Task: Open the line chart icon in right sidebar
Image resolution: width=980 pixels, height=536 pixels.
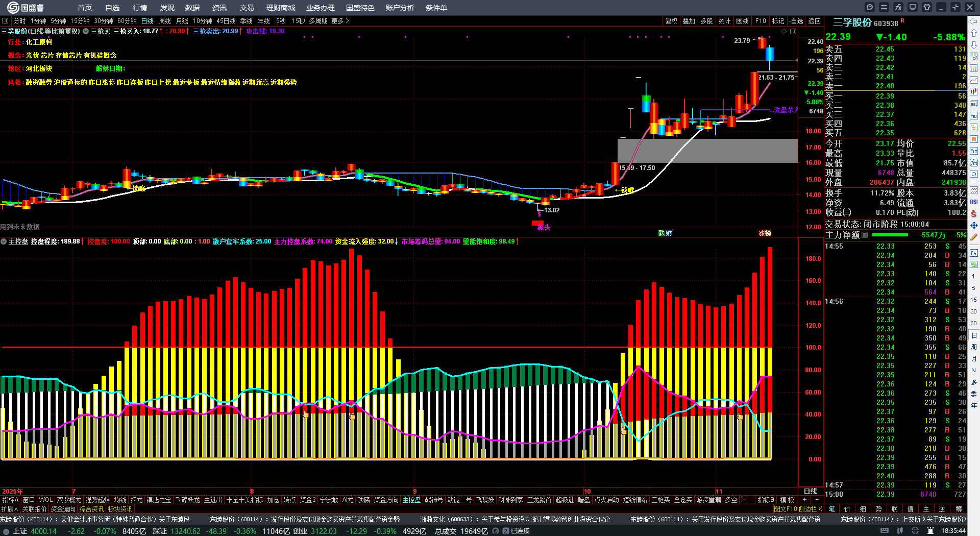Action: point(974,80)
